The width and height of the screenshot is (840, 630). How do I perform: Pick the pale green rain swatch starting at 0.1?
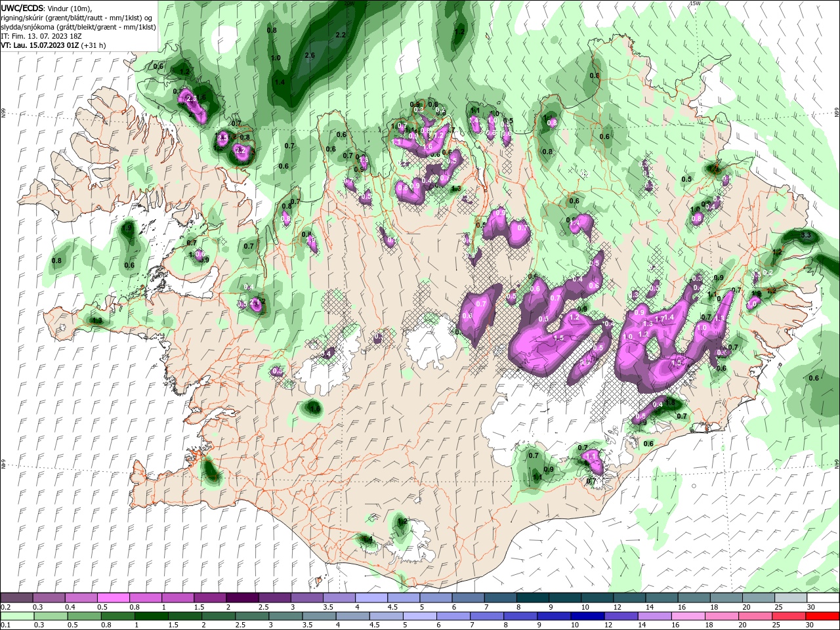16,618
